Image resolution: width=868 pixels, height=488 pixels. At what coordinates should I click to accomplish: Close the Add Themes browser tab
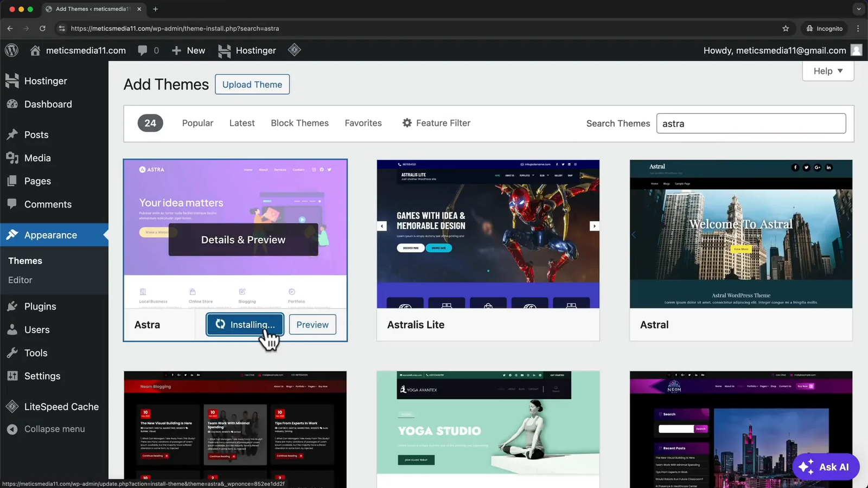point(139,9)
